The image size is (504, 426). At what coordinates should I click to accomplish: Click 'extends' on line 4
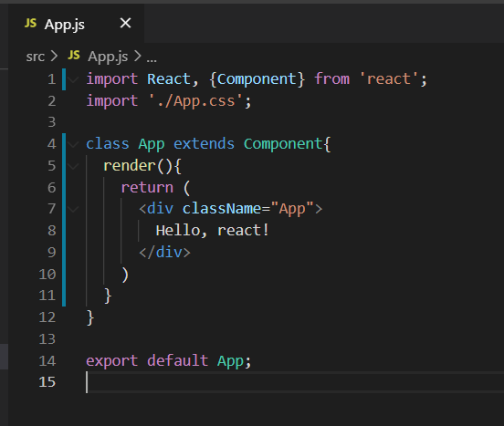(205, 144)
